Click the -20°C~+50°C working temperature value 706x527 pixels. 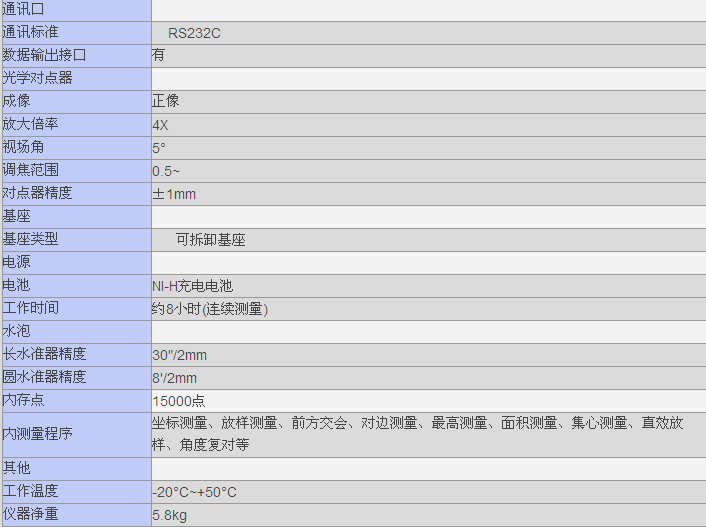point(194,492)
